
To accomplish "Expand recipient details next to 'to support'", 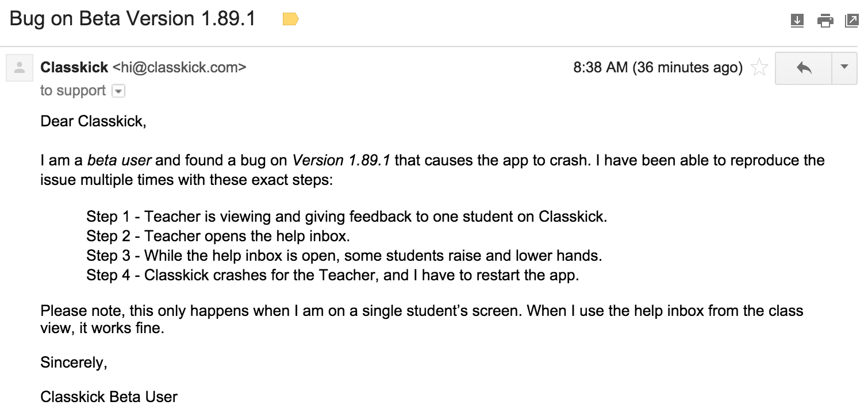I will coord(118,91).
